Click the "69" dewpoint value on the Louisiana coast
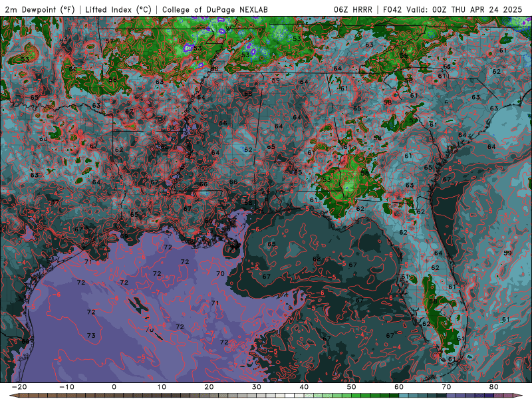Screen dimensions: 532x399 click(x=124, y=236)
